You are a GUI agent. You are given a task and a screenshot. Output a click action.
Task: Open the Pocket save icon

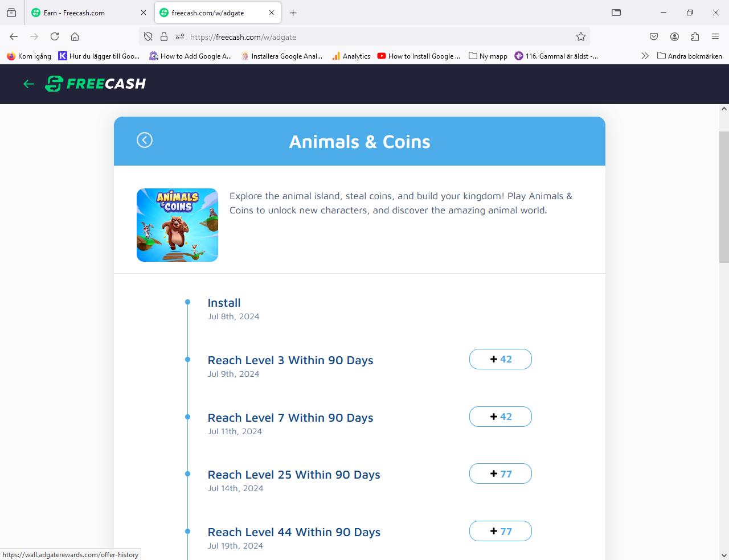tap(654, 36)
